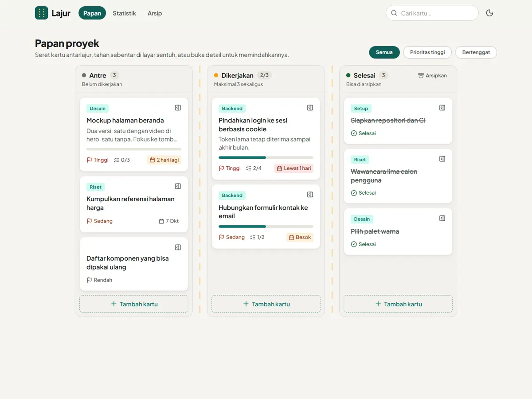
Task: Click the Selesai column header title
Action: point(364,75)
